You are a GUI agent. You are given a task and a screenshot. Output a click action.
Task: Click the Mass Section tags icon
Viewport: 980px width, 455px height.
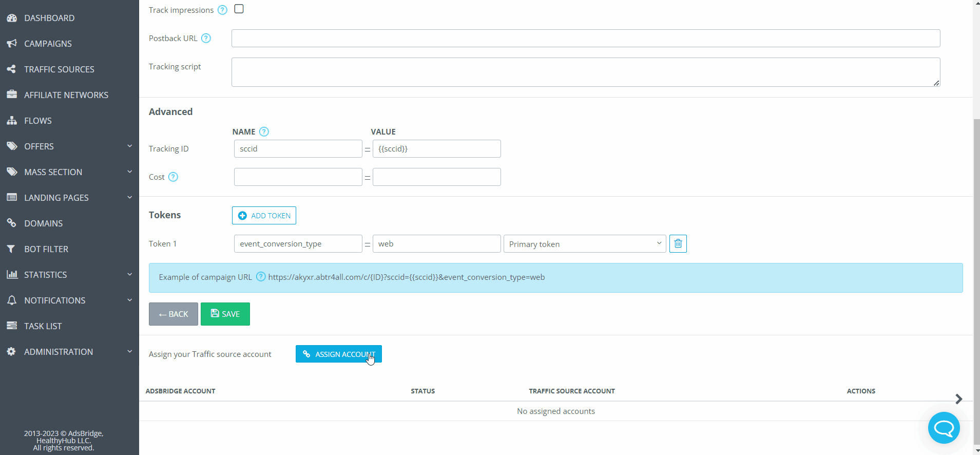pyautogui.click(x=12, y=172)
